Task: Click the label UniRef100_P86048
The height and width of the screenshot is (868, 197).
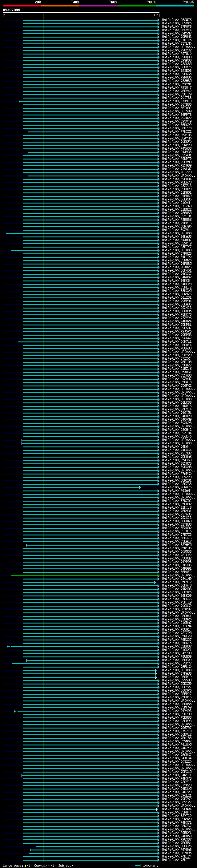Action: pyautogui.click(x=177, y=521)
